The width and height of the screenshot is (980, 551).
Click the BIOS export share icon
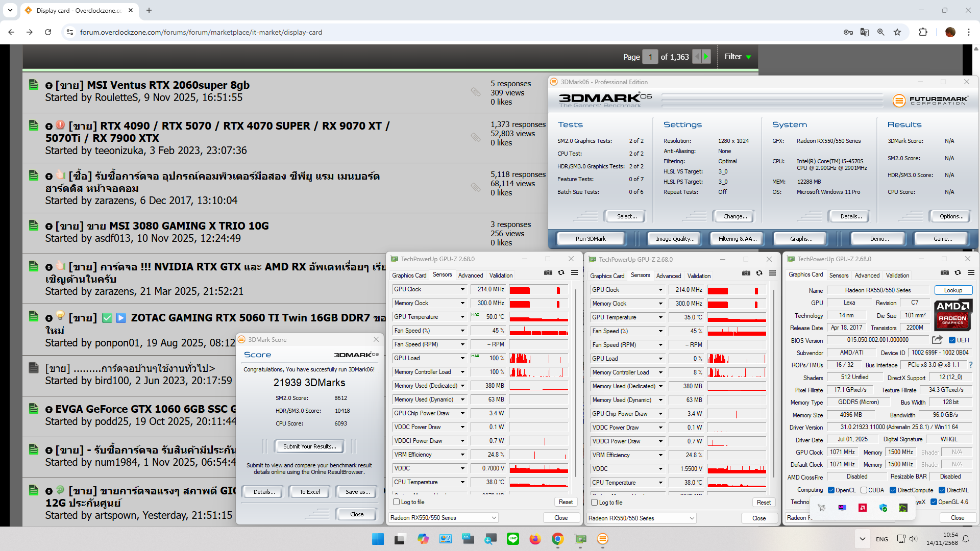coord(937,340)
